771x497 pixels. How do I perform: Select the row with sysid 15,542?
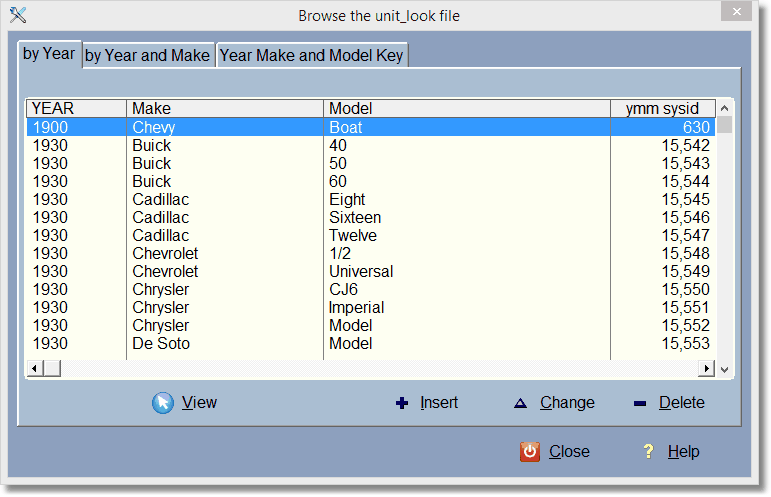point(371,146)
